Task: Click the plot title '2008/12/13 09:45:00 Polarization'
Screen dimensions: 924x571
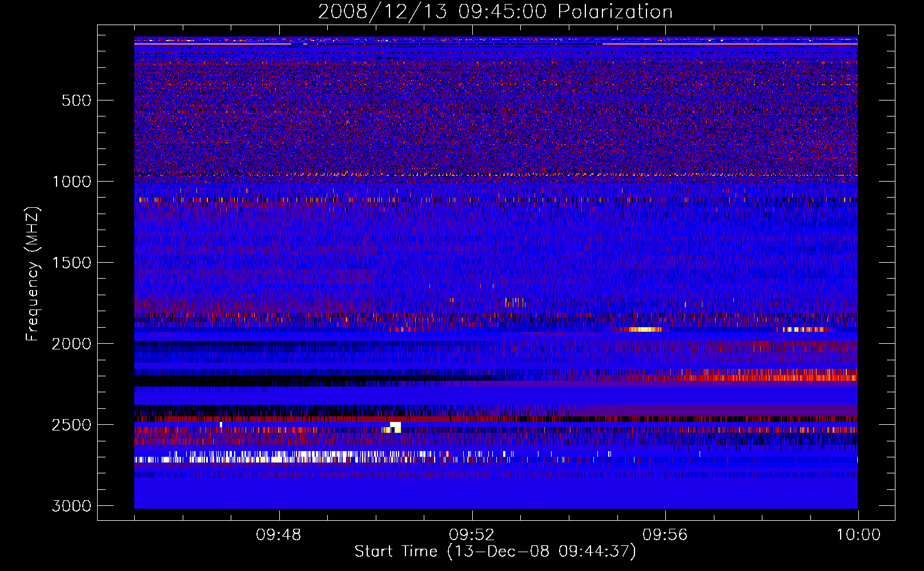Action: coord(495,11)
